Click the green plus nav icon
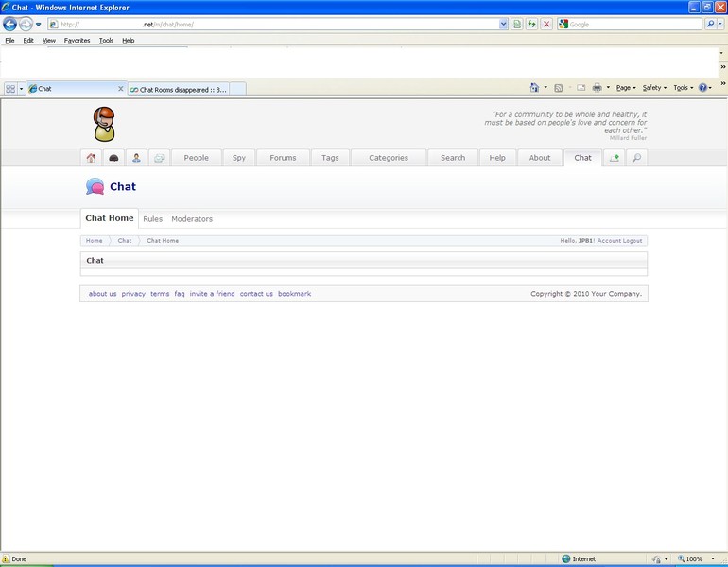Image resolution: width=728 pixels, height=567 pixels. pos(615,158)
